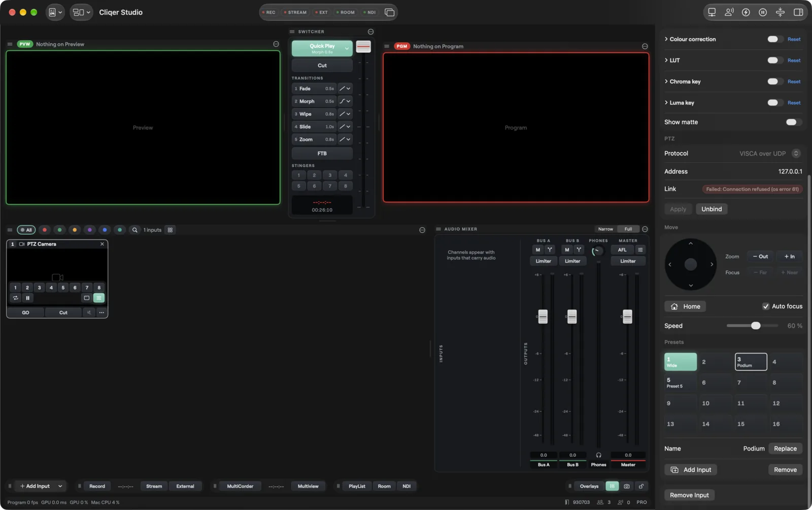
Task: Open the Add Input dropdown arrow at bottom left
Action: point(60,487)
